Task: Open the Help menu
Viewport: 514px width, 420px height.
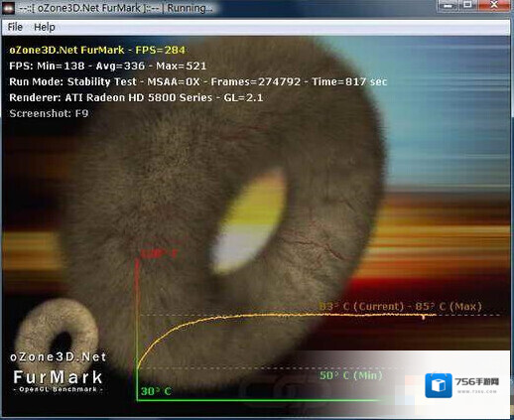Action: coord(45,27)
